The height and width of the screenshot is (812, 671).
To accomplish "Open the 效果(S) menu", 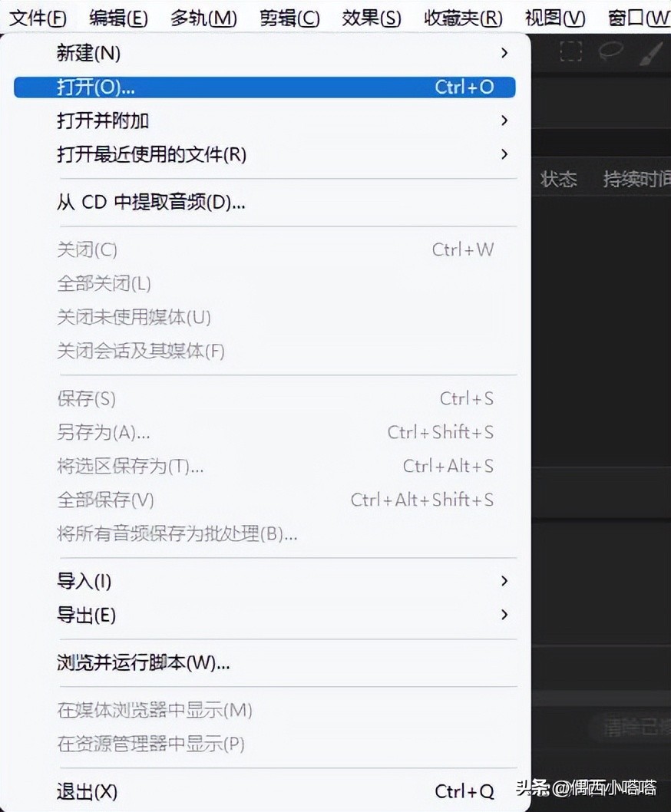I will tap(371, 17).
